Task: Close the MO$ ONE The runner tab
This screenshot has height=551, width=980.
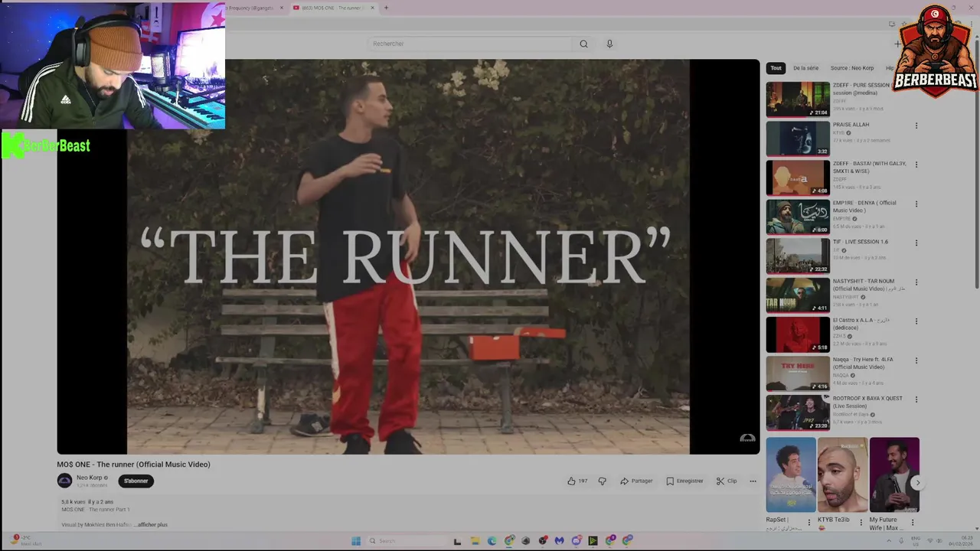Action: tap(373, 8)
